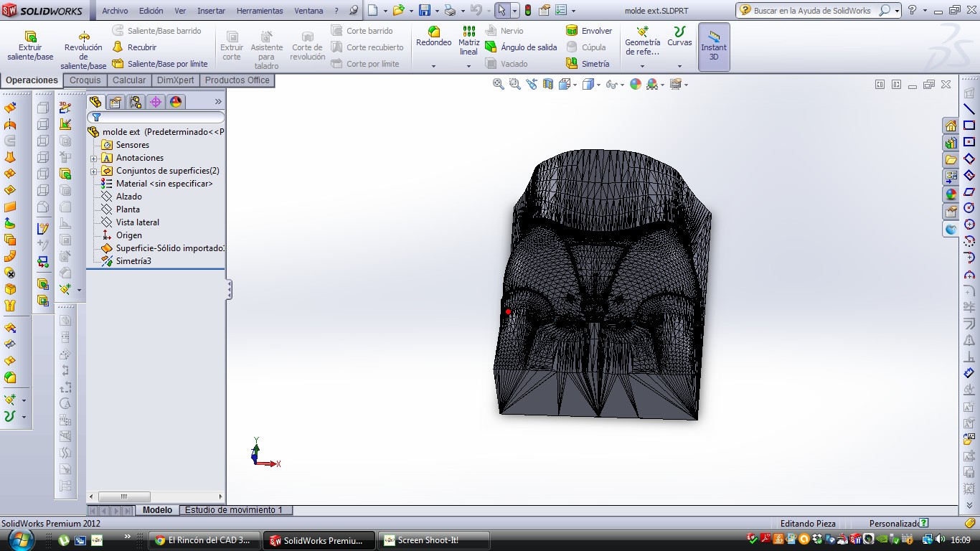Open DimXpertManager tab icon
Screen dimensions: 980x551
click(156, 102)
